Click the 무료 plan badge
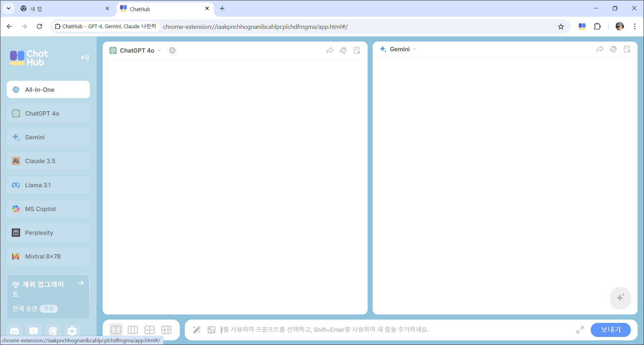Image resolution: width=644 pixels, height=345 pixels. pos(49,308)
